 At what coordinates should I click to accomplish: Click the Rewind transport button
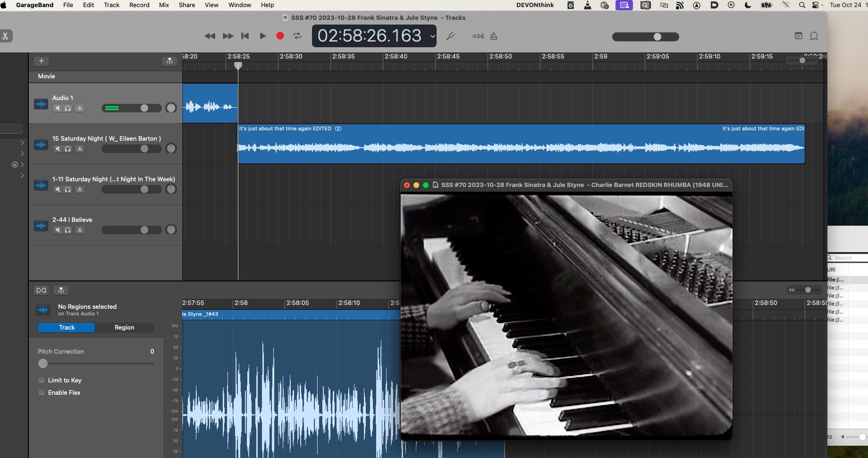pos(210,36)
